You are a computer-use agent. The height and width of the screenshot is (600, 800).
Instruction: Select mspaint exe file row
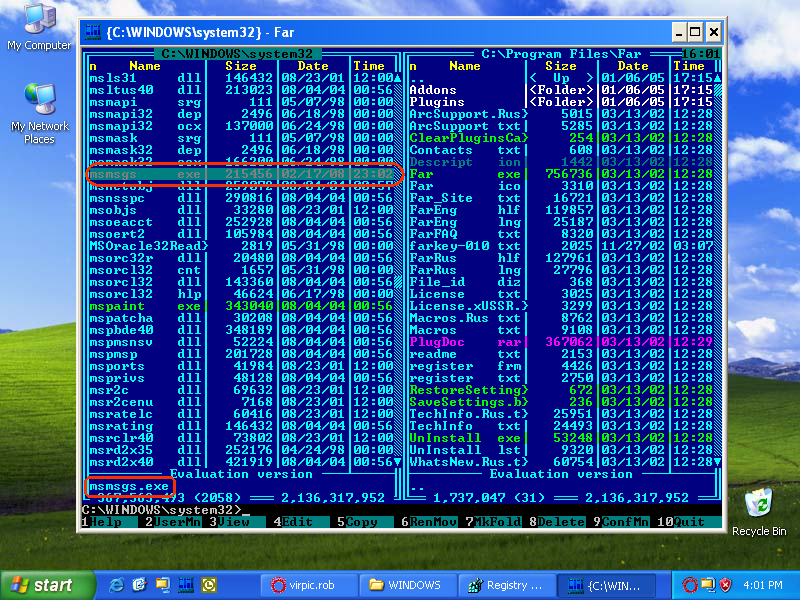[x=241, y=306]
